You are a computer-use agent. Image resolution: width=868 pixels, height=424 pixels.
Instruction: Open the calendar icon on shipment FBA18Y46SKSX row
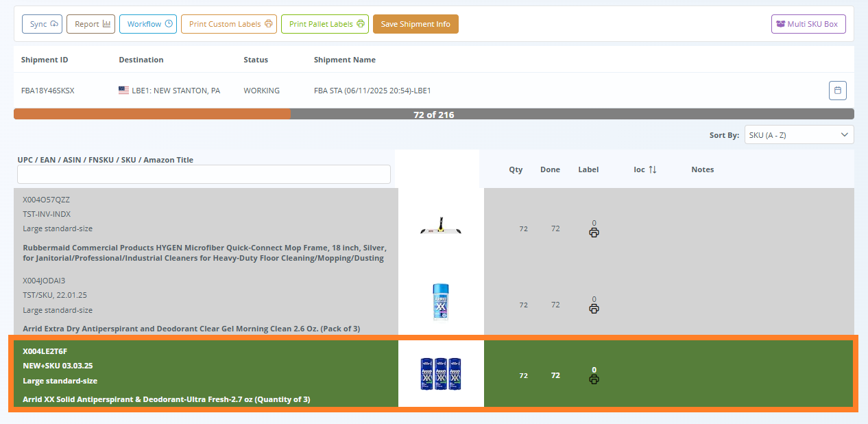837,90
